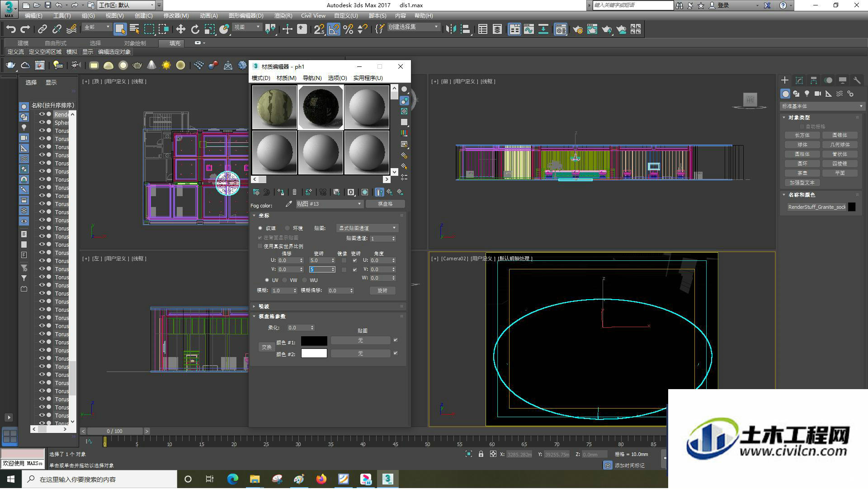Open the white 颜色 #2 color swatch
Viewport: 868px width, 489px height.
(314, 353)
